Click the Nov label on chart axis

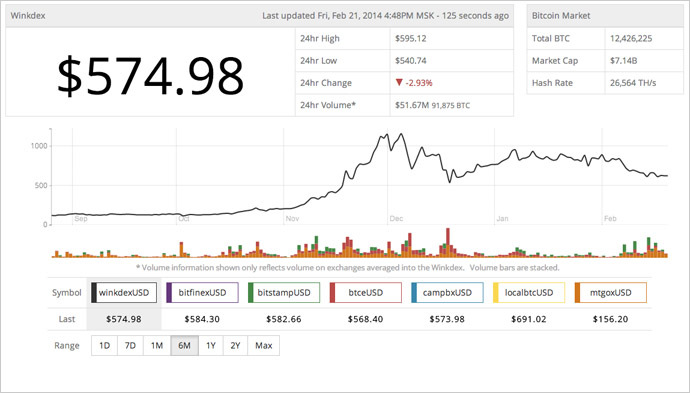292,218
